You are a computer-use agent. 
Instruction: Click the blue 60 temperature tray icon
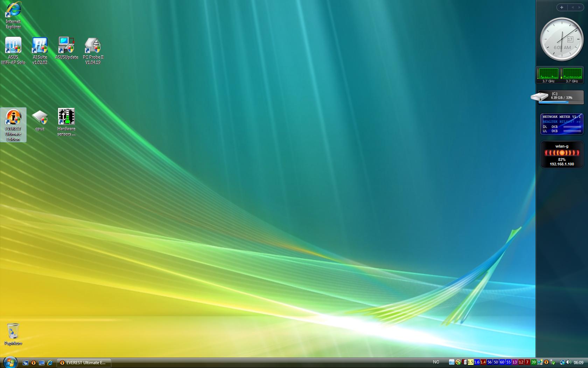pos(502,362)
